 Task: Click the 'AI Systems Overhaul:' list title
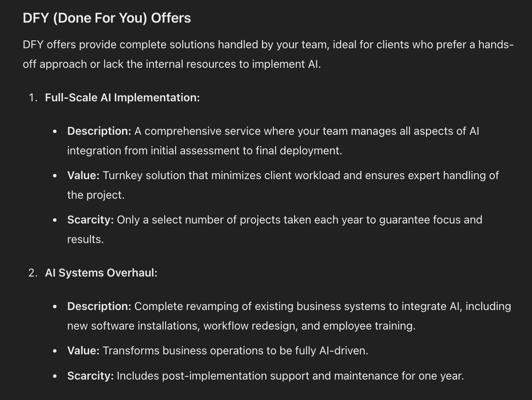click(x=101, y=273)
